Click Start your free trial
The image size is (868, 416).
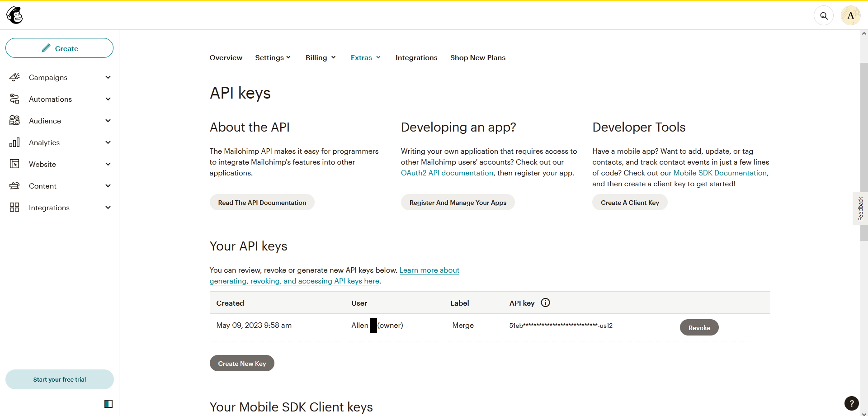[x=60, y=379]
